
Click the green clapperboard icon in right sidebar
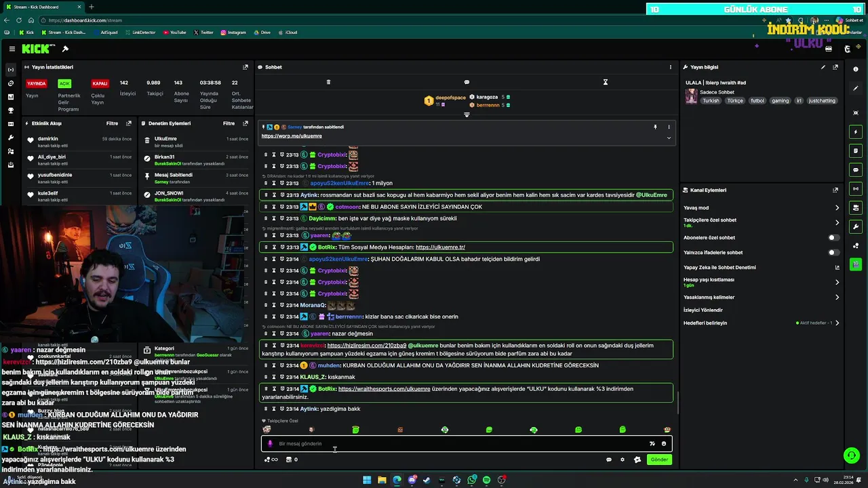[856, 264]
